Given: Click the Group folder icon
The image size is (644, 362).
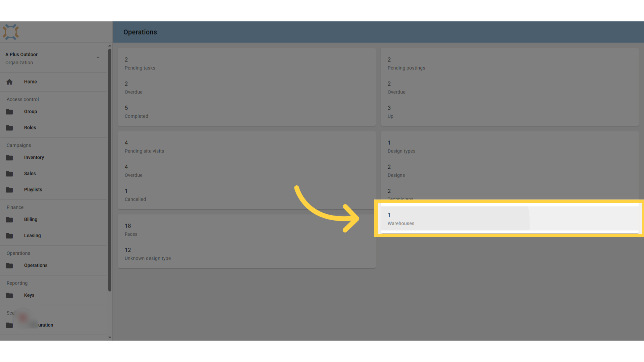Looking at the screenshot, I should (9, 112).
